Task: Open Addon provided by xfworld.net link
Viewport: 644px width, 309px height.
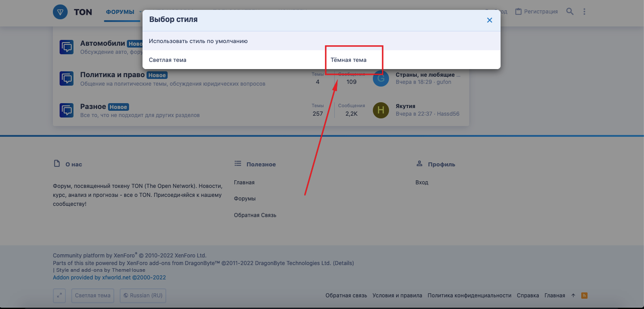Action: pos(109,278)
